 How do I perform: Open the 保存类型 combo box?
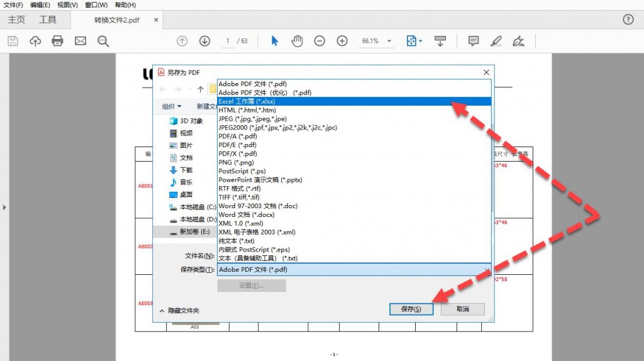354,269
